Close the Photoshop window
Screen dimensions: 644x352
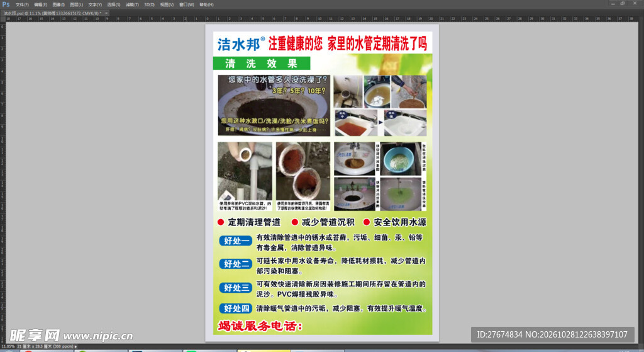click(x=635, y=3)
